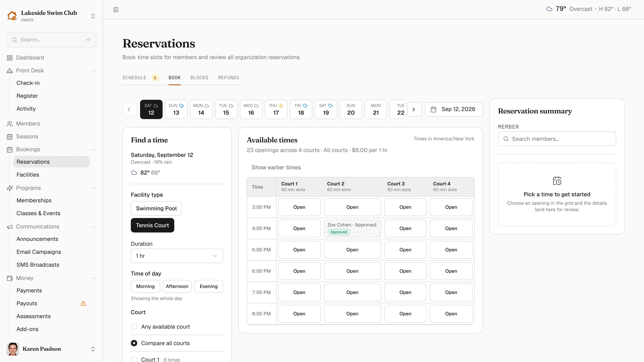The width and height of the screenshot is (644, 362).
Task: Click the Seasons calendar icon
Action: pyautogui.click(x=9, y=137)
